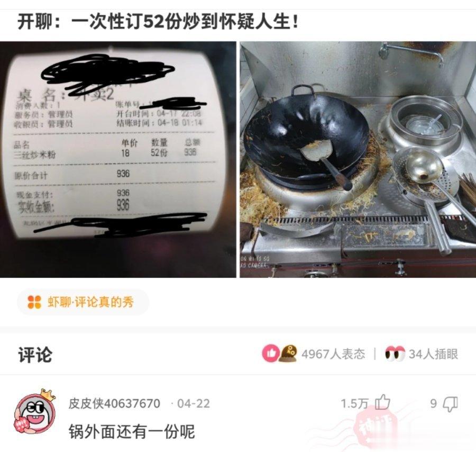The height and width of the screenshot is (452, 476).
Task: Tap the post title about 52份
Action: click(x=158, y=22)
